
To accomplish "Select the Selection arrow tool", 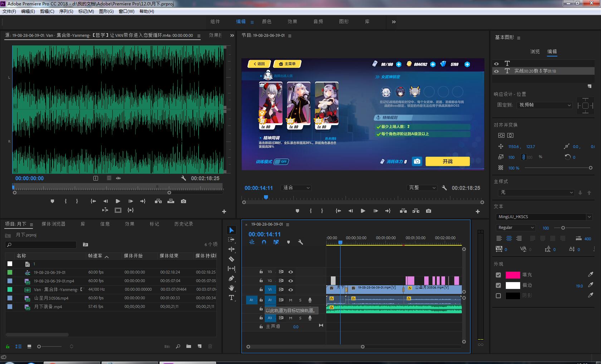I will [231, 230].
